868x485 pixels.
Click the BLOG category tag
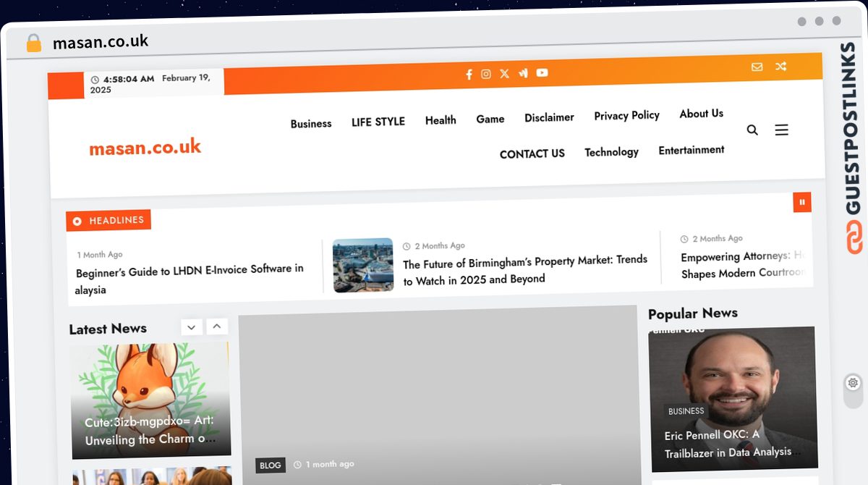click(270, 465)
